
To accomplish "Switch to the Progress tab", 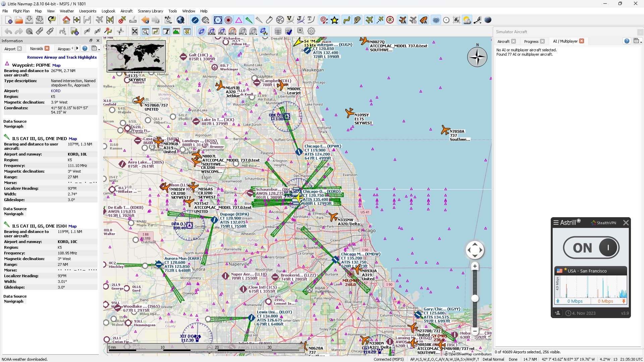I will click(x=531, y=41).
